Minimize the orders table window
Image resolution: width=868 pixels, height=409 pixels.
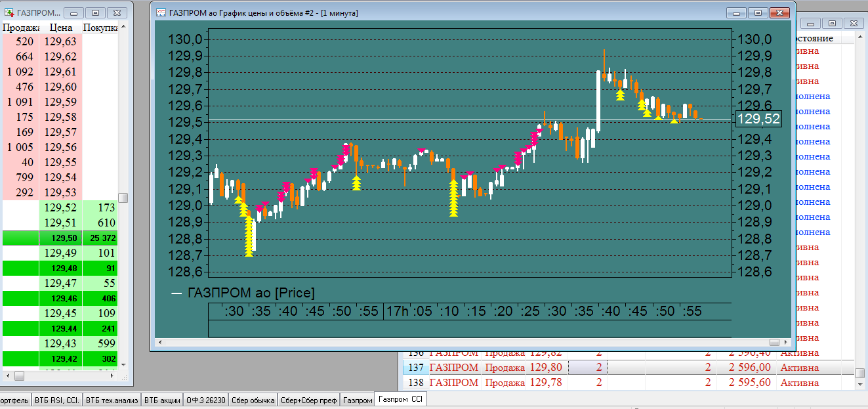coord(810,23)
